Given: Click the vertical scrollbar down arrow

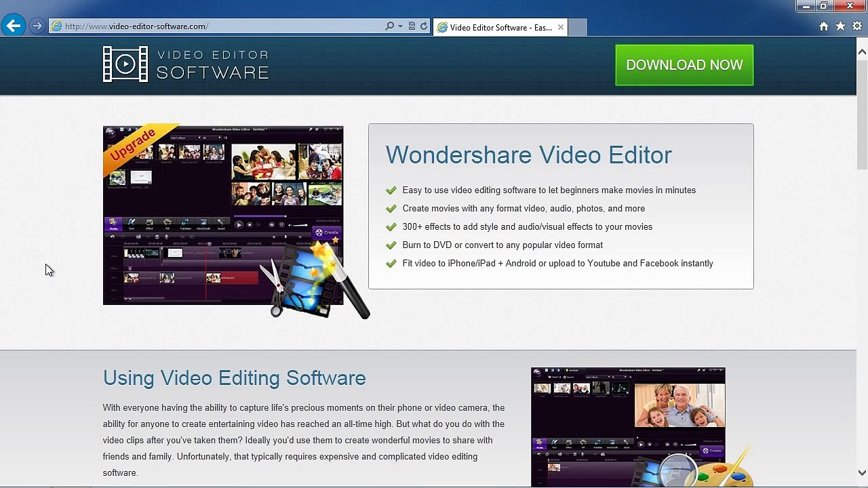Looking at the screenshot, I should click(x=862, y=473).
